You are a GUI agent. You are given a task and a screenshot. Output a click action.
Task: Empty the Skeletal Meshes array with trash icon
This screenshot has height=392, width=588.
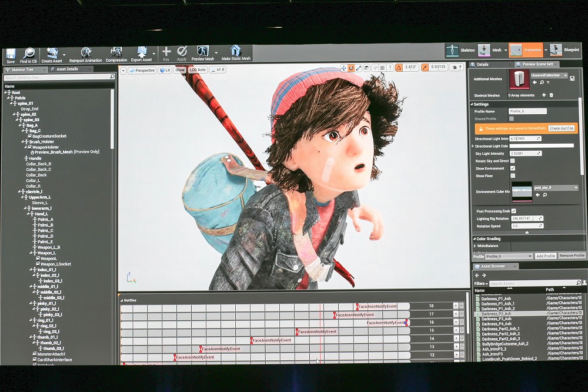[552, 95]
